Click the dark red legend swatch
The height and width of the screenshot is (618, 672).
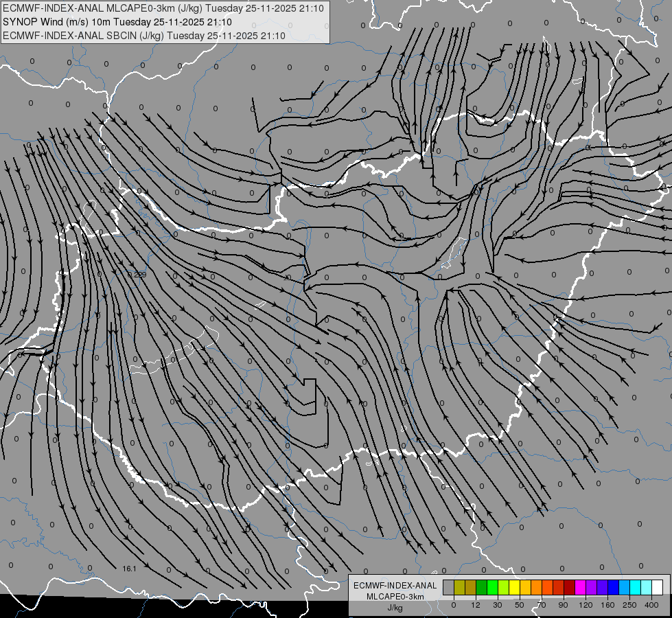(x=570, y=587)
